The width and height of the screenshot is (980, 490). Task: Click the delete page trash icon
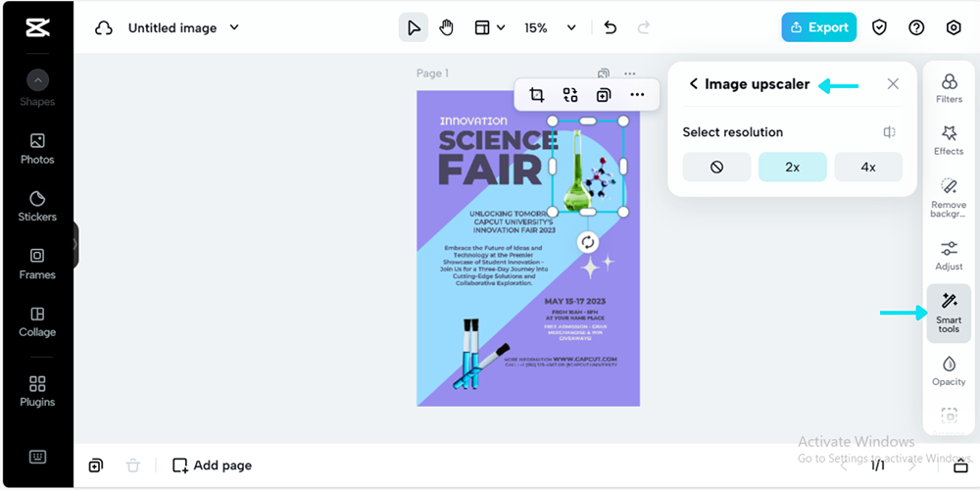coord(132,465)
